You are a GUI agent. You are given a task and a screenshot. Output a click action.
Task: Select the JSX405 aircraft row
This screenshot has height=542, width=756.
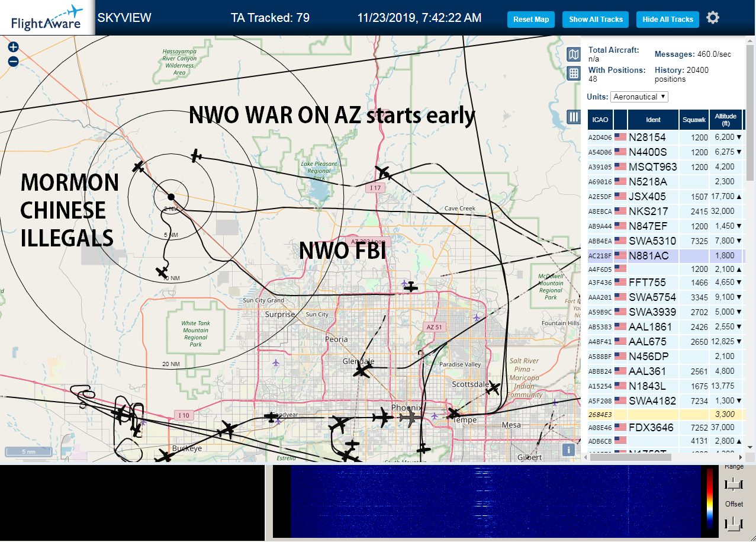(666, 196)
